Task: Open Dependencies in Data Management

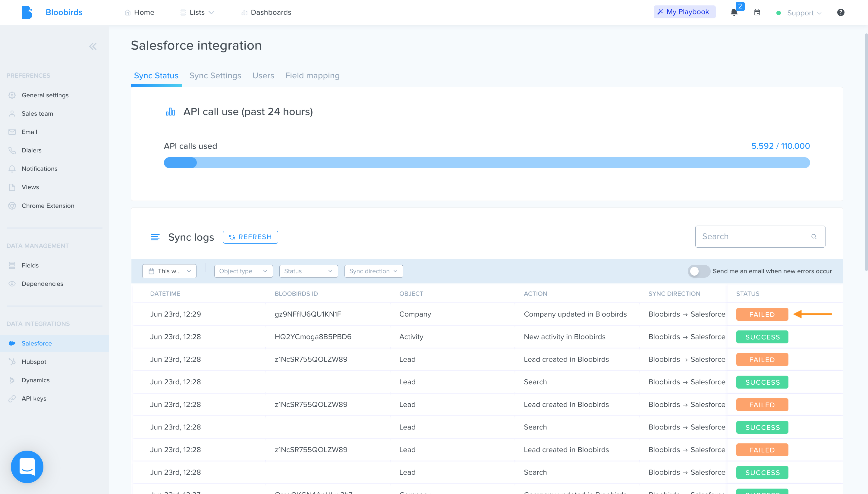Action: 42,284
